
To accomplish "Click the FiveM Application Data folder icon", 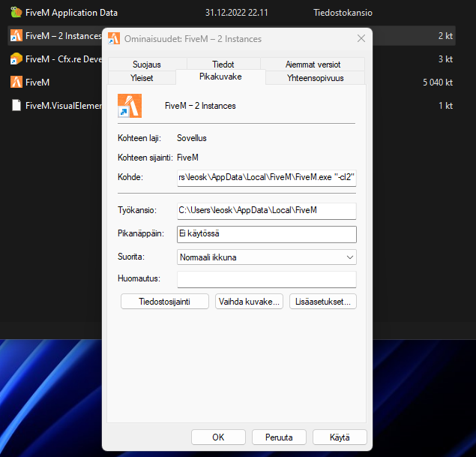I will coord(16,13).
